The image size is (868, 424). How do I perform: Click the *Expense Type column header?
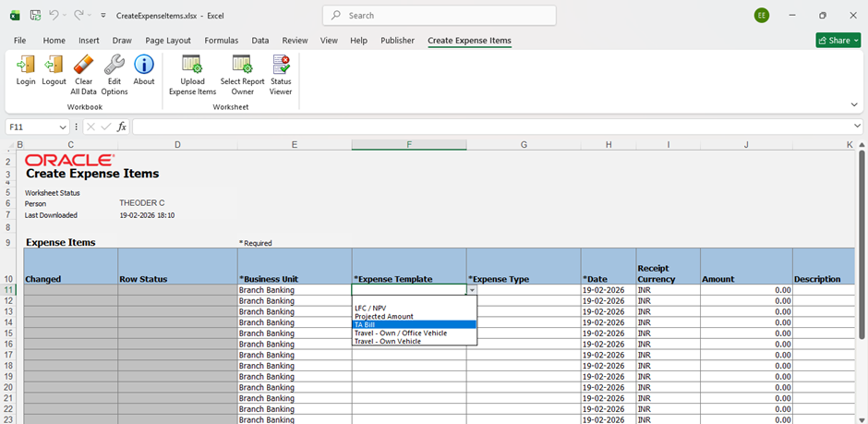coord(524,266)
